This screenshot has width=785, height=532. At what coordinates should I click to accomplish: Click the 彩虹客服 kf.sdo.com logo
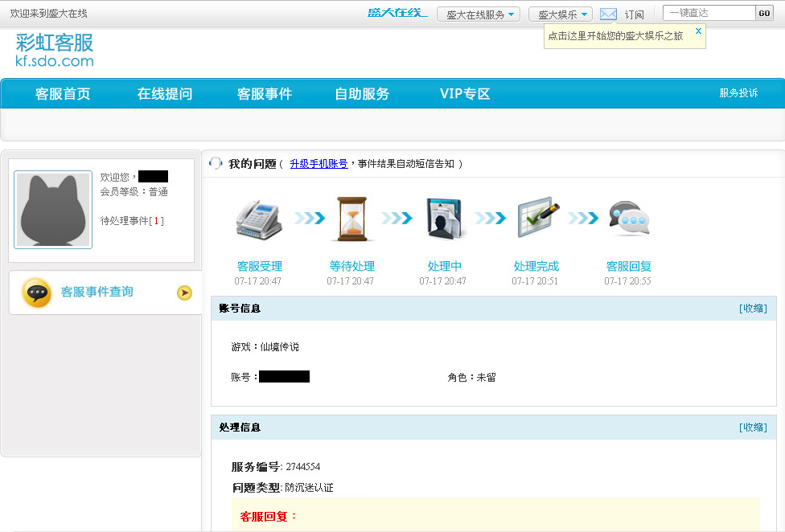[55, 50]
